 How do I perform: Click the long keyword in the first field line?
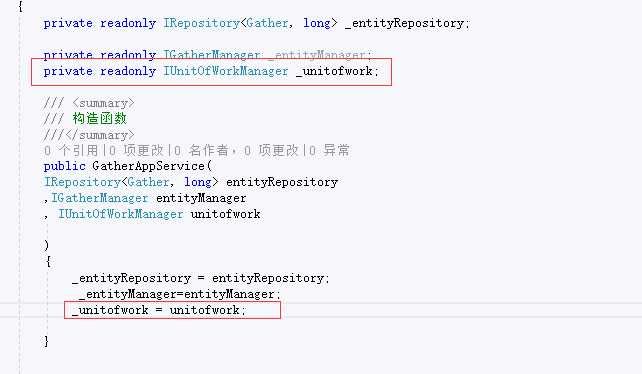click(316, 23)
